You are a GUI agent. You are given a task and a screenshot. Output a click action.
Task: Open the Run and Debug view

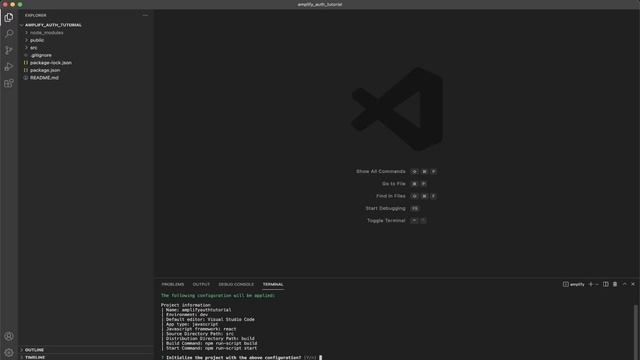(9, 67)
